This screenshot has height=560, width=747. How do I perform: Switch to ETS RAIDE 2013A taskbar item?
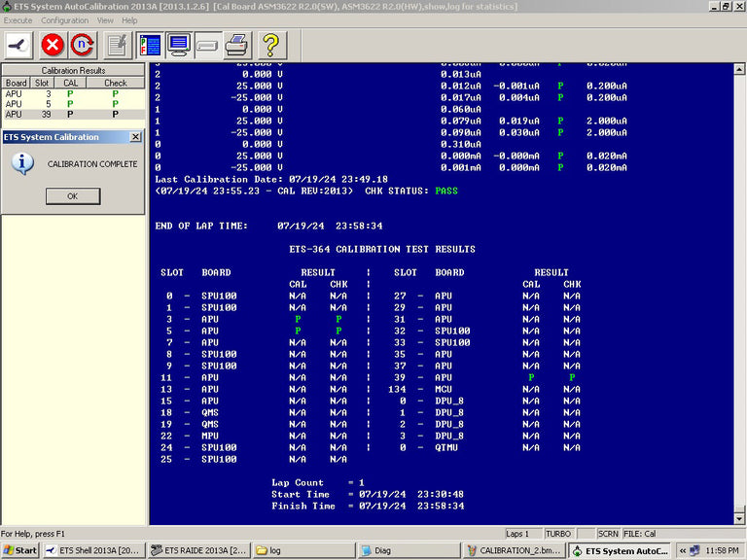[x=198, y=550]
